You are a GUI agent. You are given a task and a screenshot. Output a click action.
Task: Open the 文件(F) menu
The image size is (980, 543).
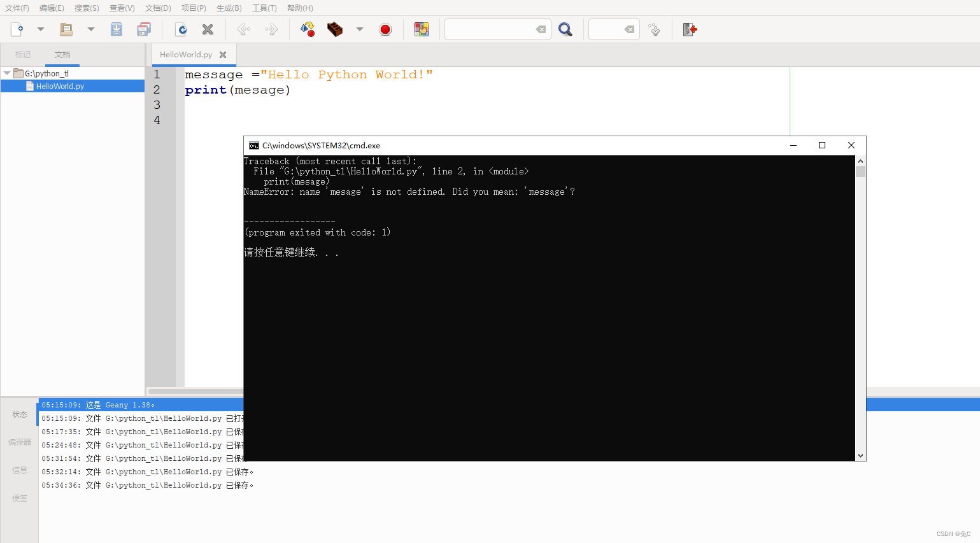[17, 8]
